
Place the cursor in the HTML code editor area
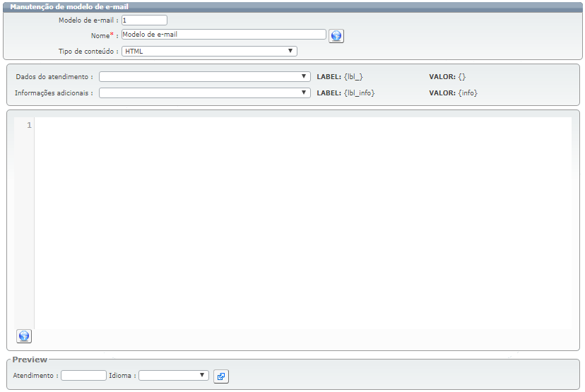(303, 223)
